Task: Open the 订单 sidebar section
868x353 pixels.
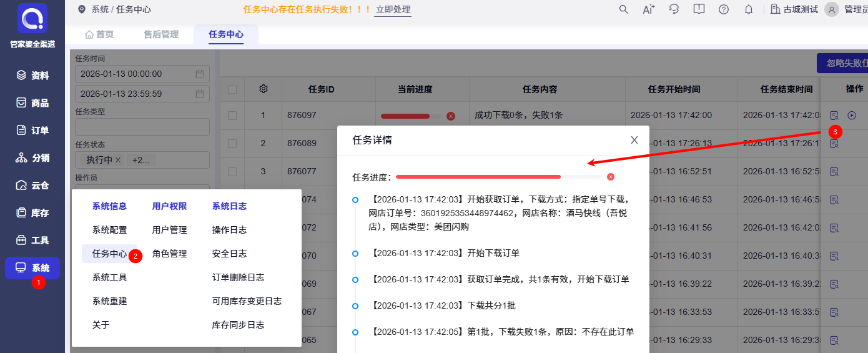Action: tap(32, 130)
